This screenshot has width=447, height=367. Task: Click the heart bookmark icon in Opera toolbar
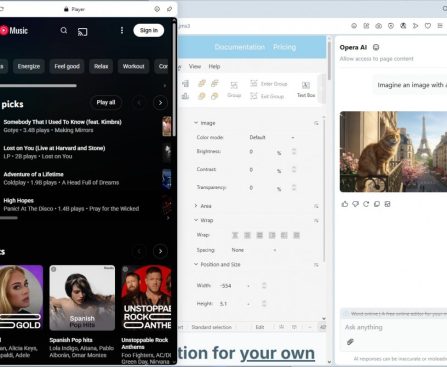coord(428,26)
